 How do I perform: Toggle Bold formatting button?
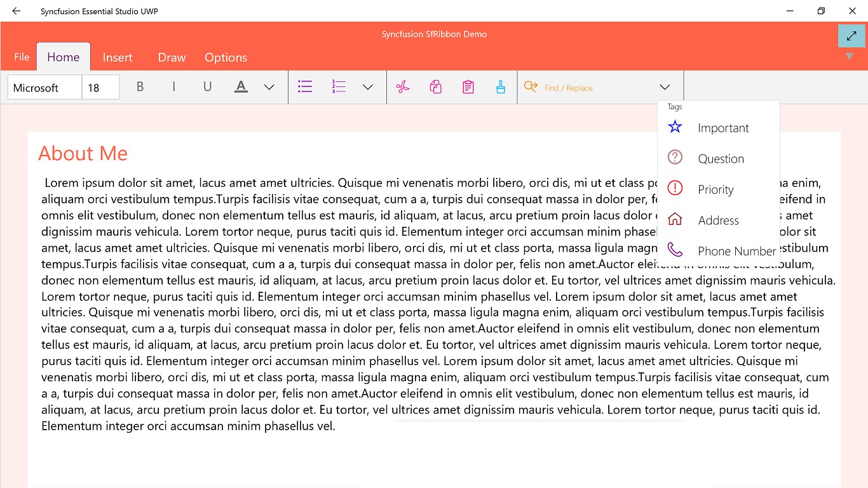coord(140,87)
